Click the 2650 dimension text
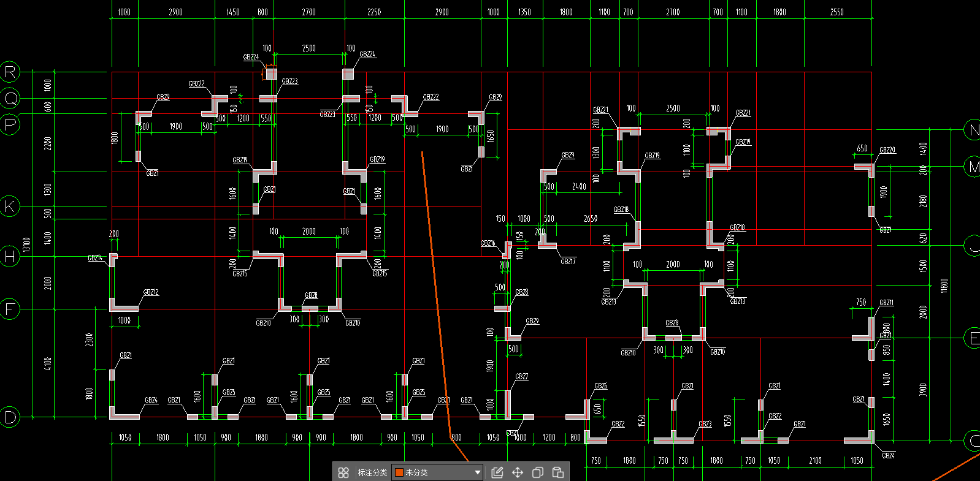 pos(591,218)
